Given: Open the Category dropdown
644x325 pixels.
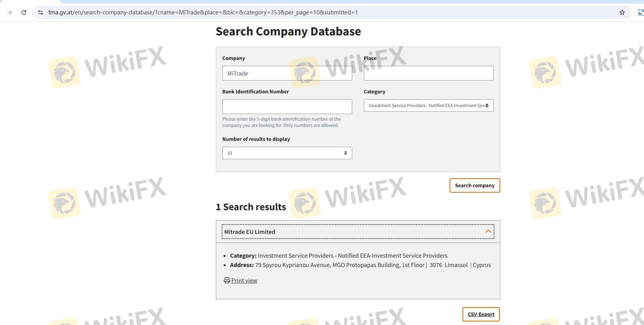Looking at the screenshot, I should pos(429,105).
